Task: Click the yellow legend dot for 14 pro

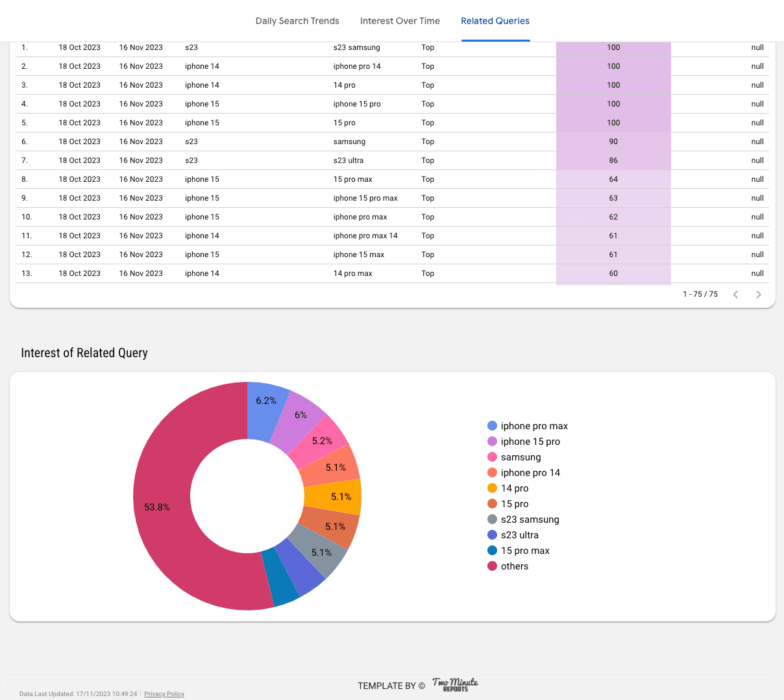Action: click(x=491, y=488)
